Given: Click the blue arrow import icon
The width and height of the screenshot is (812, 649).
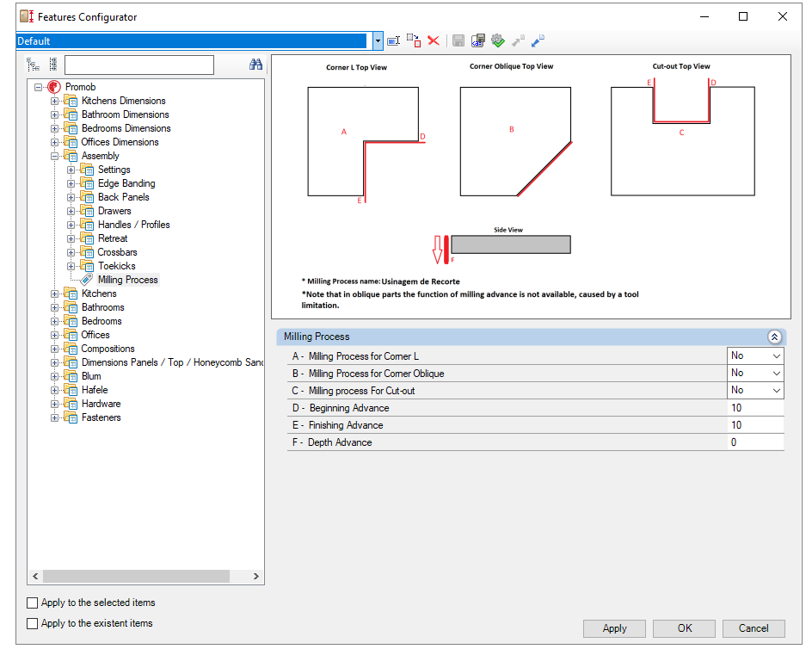Looking at the screenshot, I should click(538, 41).
